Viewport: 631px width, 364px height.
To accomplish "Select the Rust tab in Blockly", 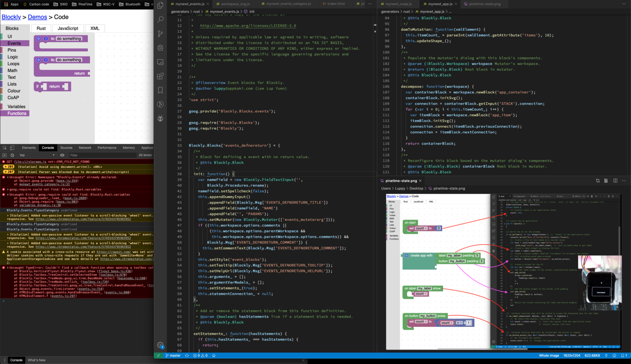I will pos(41,28).
